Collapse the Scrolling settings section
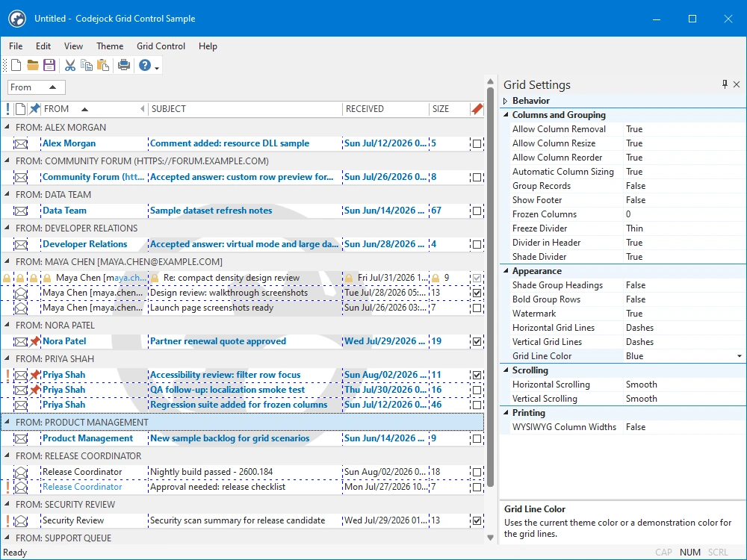Image resolution: width=747 pixels, height=560 pixels. 506,370
